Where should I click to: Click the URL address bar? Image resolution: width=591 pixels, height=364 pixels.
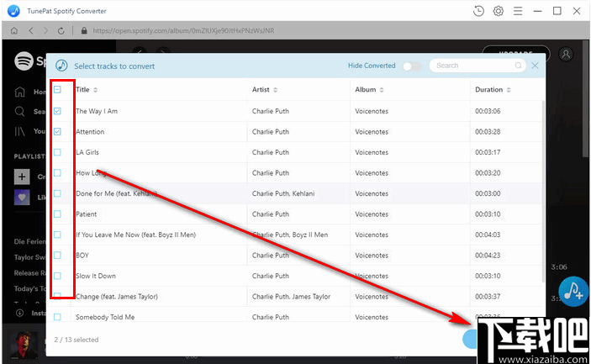coord(183,30)
